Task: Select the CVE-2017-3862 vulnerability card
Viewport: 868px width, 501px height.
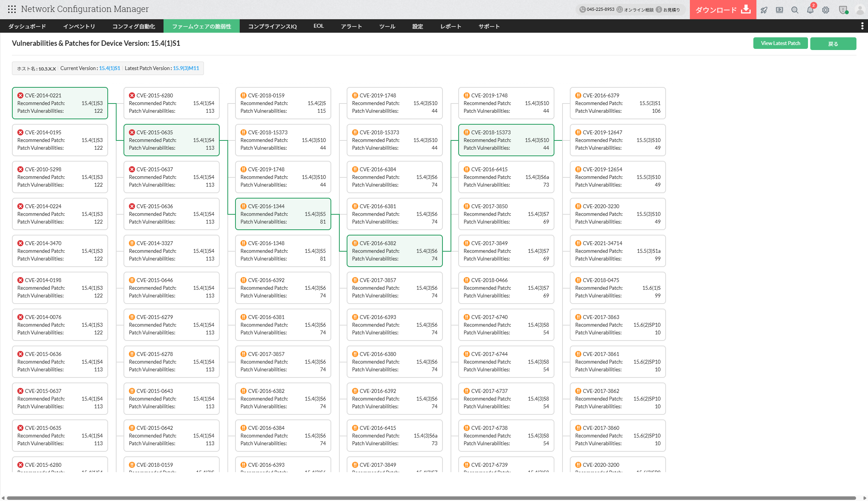Action: tap(618, 399)
